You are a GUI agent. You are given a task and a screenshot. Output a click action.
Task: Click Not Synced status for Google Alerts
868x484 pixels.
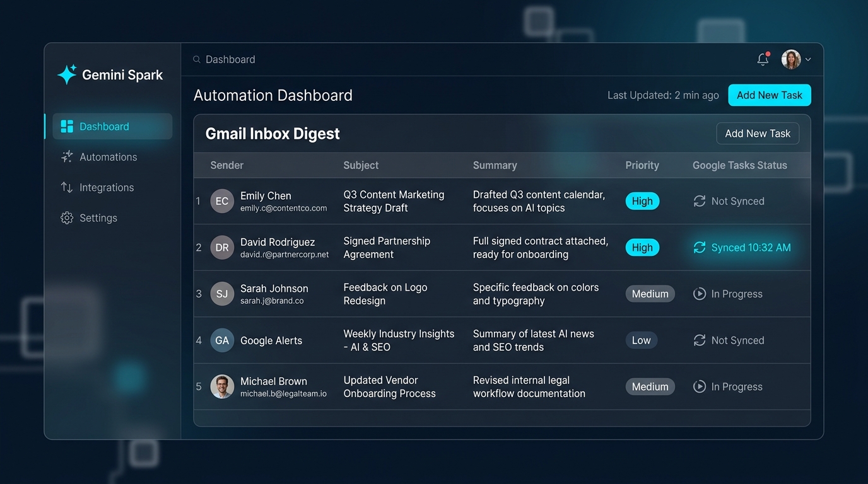tap(729, 340)
